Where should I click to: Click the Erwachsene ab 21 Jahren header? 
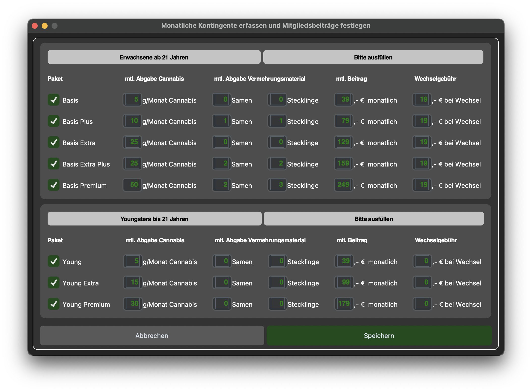tap(154, 57)
